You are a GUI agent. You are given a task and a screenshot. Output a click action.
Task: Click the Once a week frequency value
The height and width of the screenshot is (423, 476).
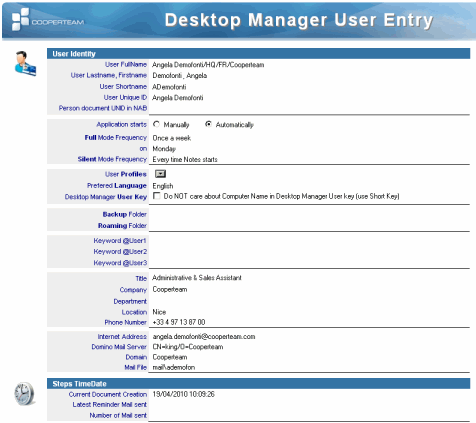coord(172,138)
